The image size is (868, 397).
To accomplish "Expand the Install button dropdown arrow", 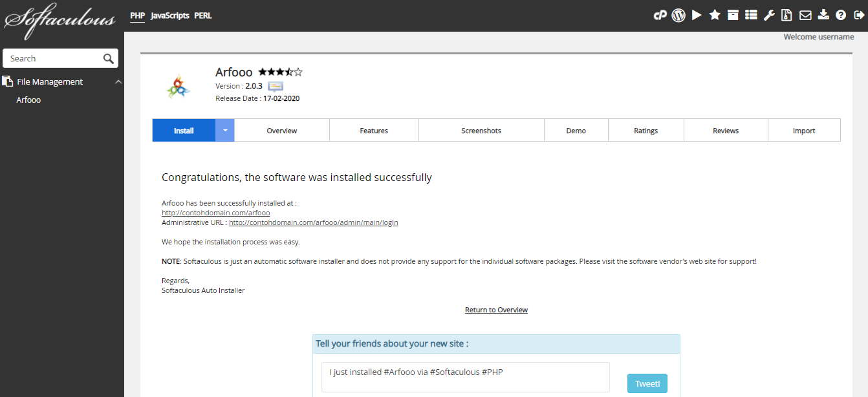I will 225,130.
